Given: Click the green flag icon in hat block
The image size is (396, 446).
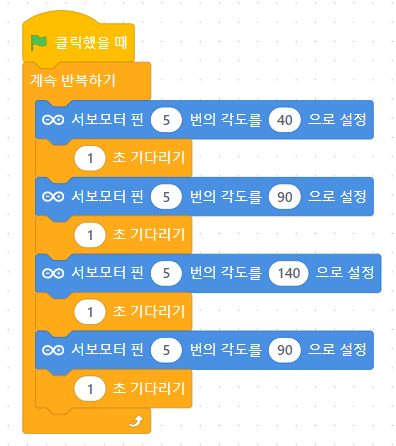Looking at the screenshot, I should coord(39,43).
